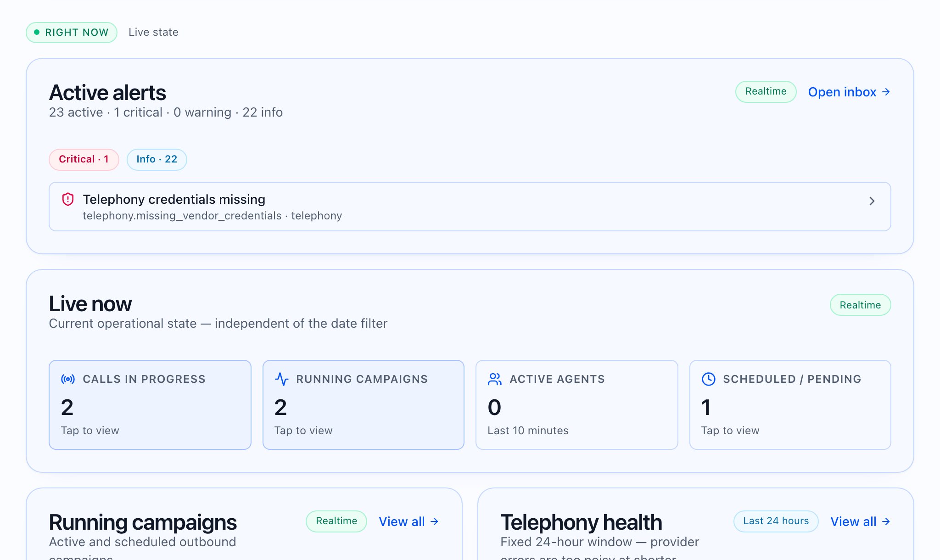This screenshot has width=940, height=560.
Task: Click the 'Live state' label
Action: [x=153, y=32]
